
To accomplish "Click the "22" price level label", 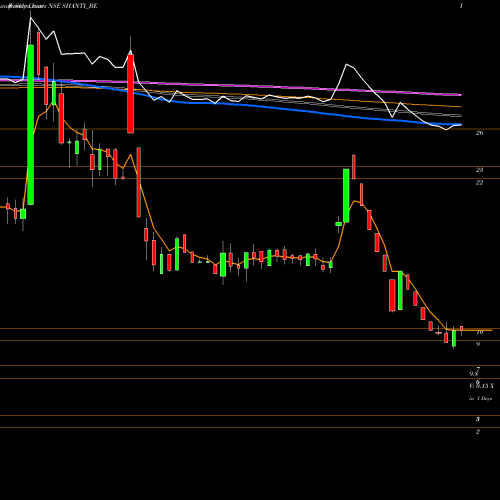I will [479, 183].
